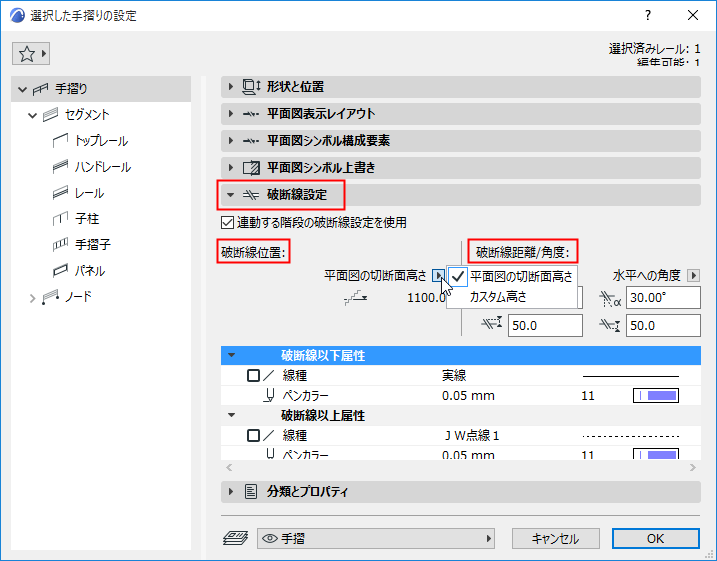Expand the ノード tree node
The image size is (717, 561).
32,299
